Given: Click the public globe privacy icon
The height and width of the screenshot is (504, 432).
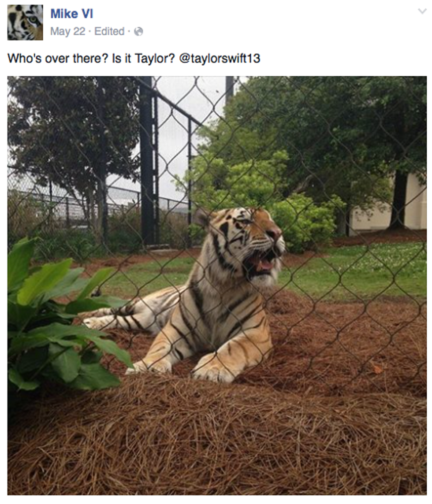Looking at the screenshot, I should coord(138,32).
